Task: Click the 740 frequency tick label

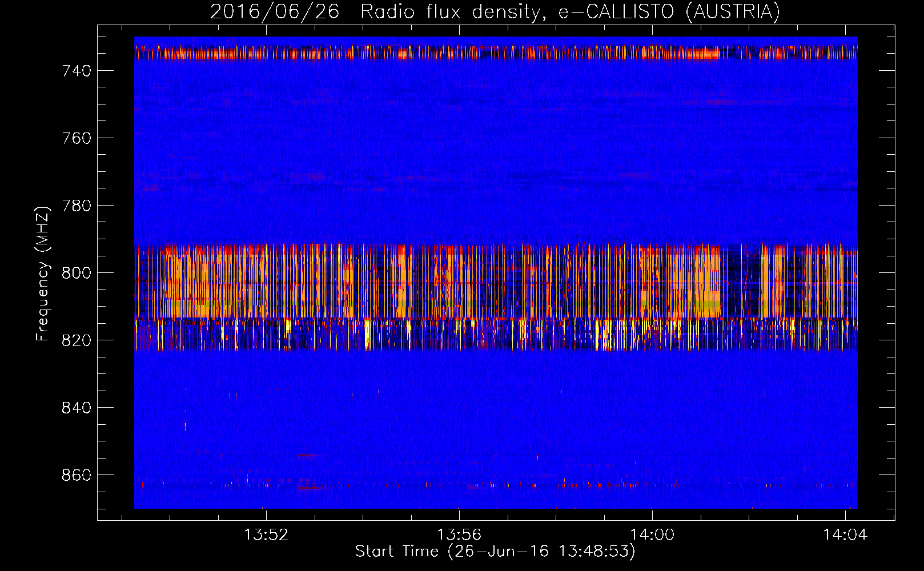Action: coord(77,71)
